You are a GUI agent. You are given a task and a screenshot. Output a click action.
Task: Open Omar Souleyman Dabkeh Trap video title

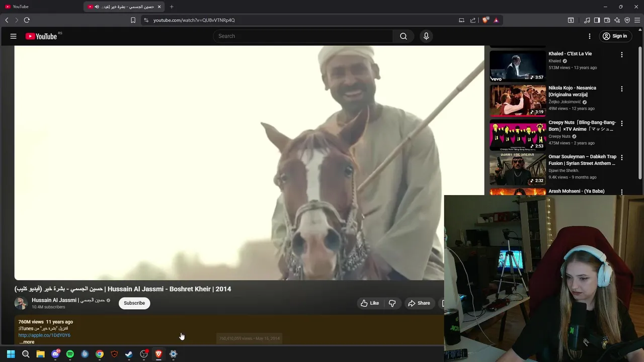582,160
